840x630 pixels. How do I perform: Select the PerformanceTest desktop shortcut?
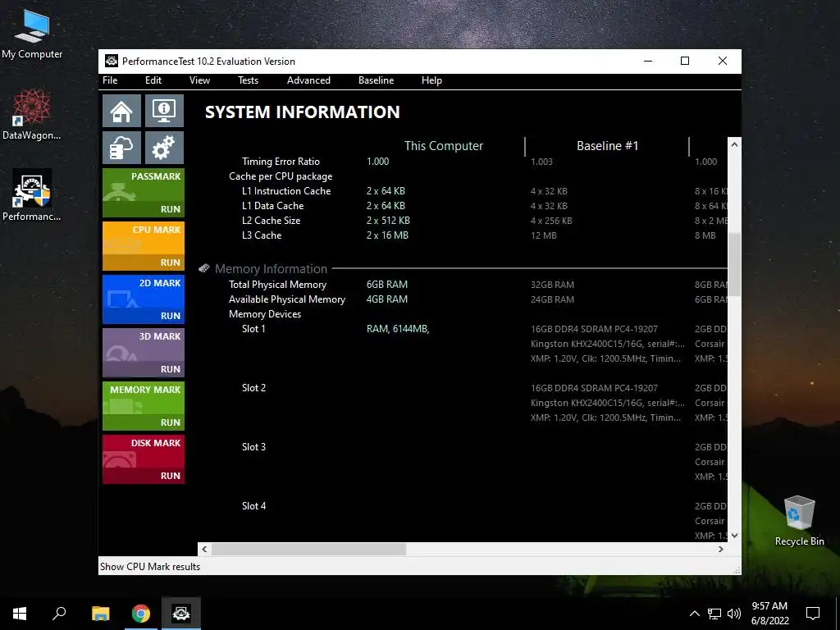(32, 195)
